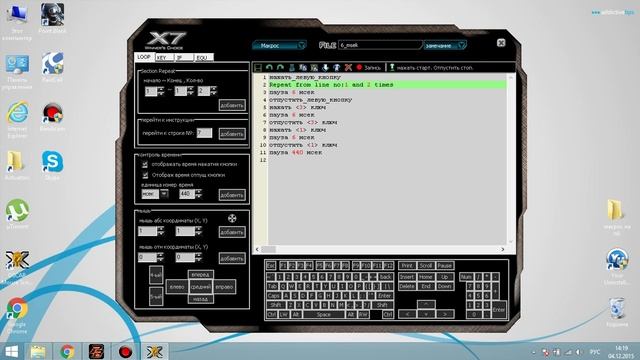
Task: Click добавить for relative mouse coordinates
Action: pyautogui.click(x=232, y=258)
